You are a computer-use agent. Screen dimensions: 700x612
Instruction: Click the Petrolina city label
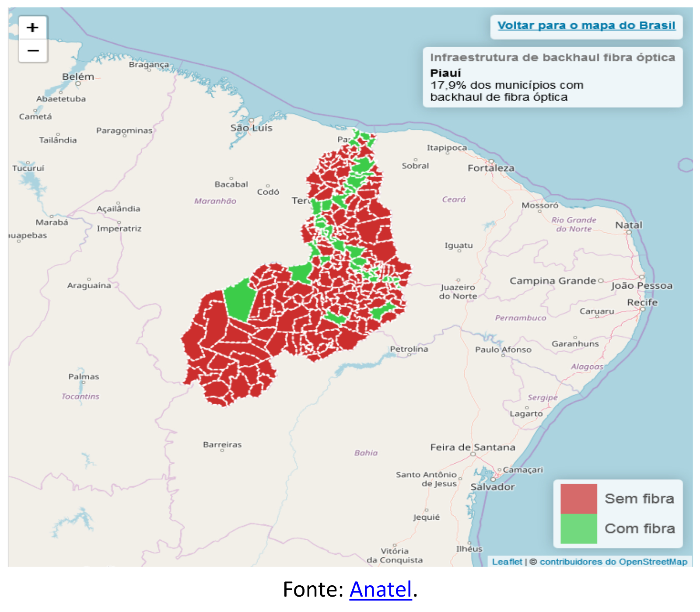[409, 349]
